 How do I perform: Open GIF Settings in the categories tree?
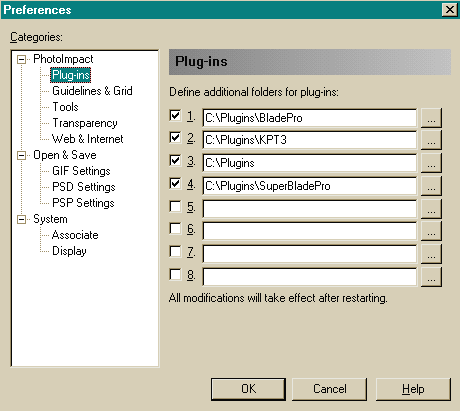point(81,171)
